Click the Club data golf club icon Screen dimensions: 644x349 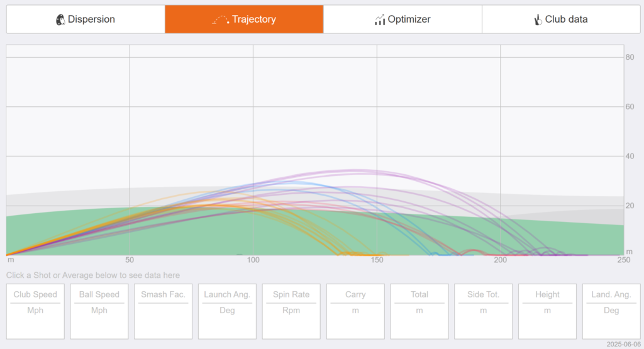[x=538, y=19]
